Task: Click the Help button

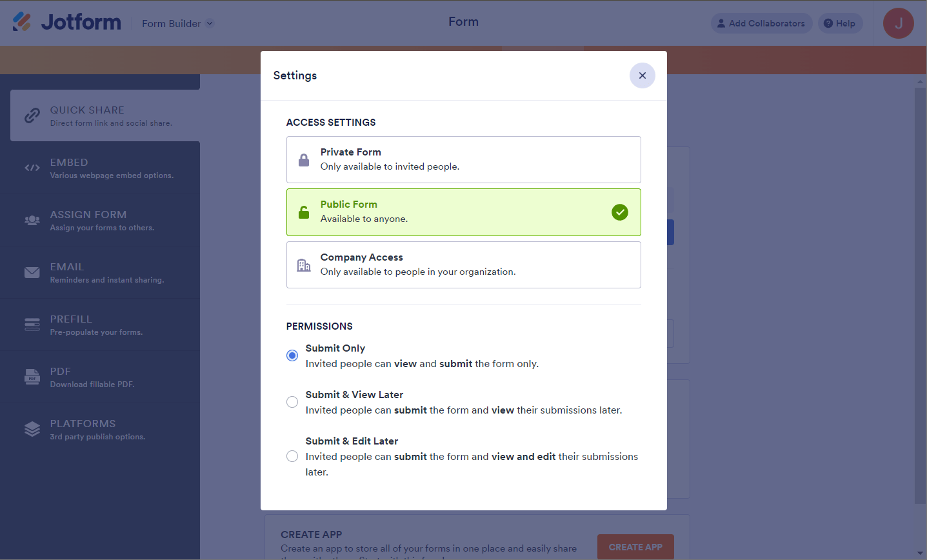Action: (x=840, y=23)
